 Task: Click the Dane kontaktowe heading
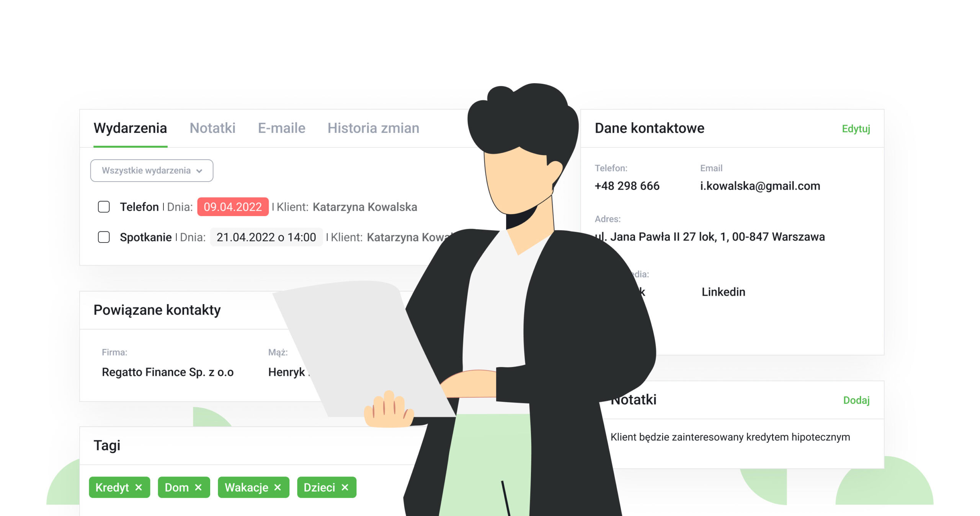[649, 128]
